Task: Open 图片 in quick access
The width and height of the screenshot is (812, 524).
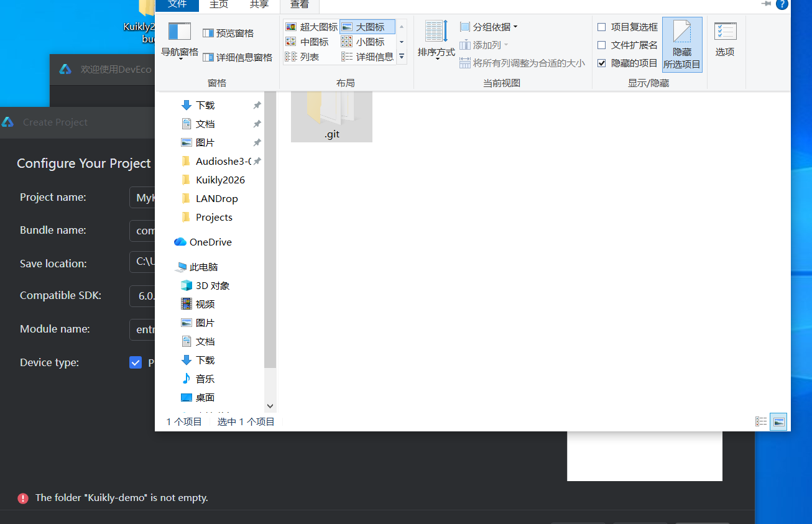Action: (205, 142)
